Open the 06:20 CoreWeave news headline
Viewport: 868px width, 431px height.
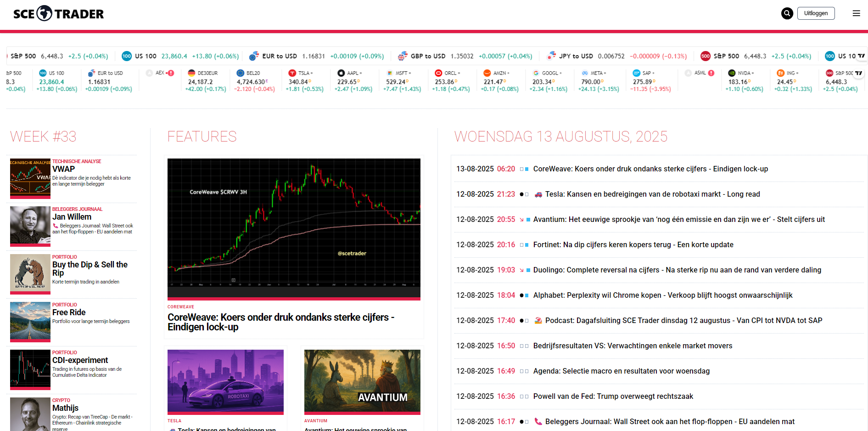click(650, 169)
